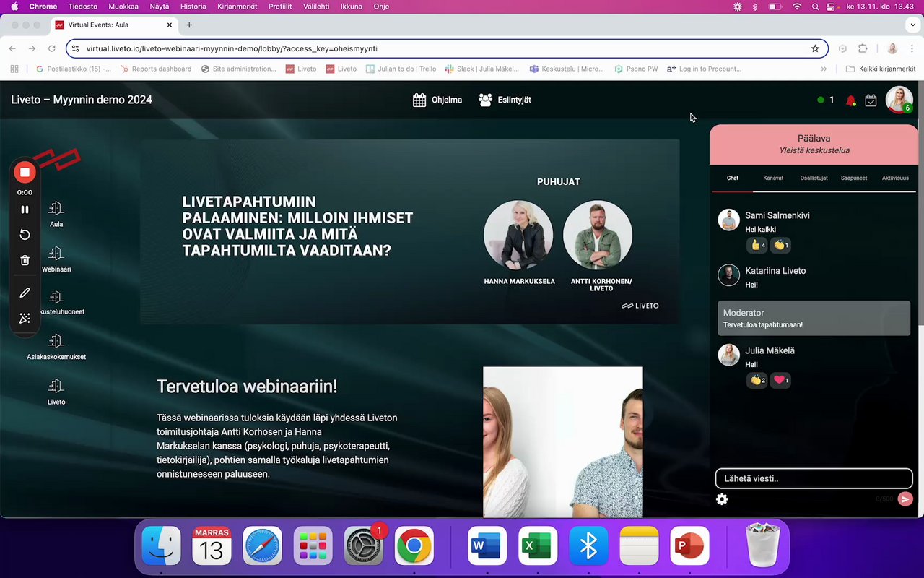Screen dimensions: 924x578
Task: Pause the screen recording
Action: click(x=25, y=210)
